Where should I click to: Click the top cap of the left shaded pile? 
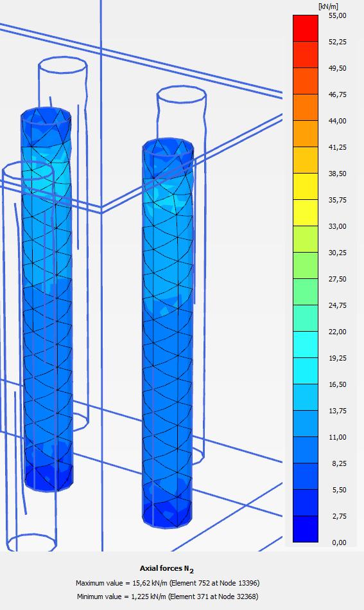coord(46,116)
